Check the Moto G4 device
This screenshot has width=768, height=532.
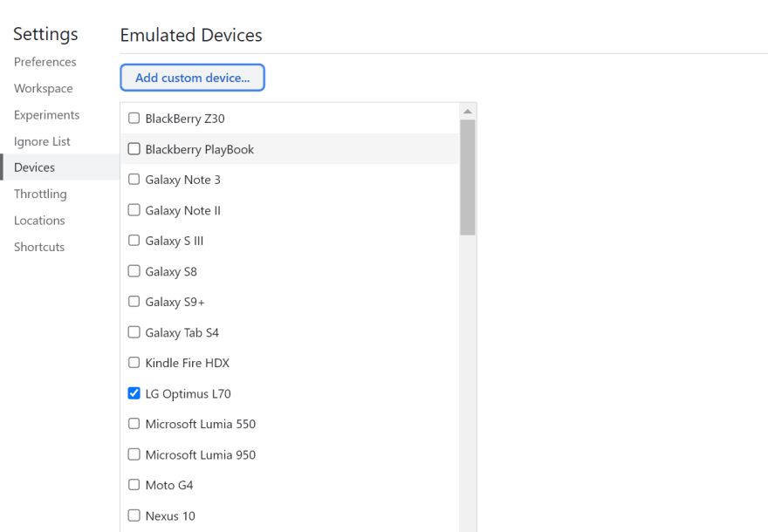click(134, 485)
